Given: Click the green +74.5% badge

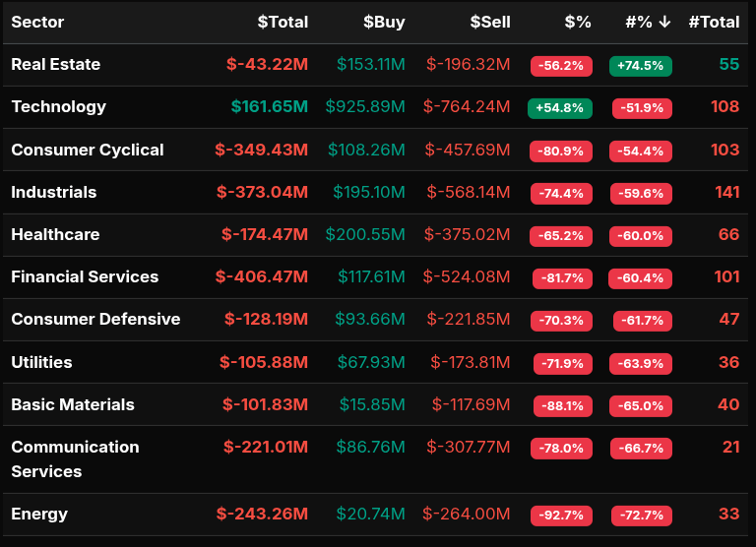Looking at the screenshot, I should 640,66.
